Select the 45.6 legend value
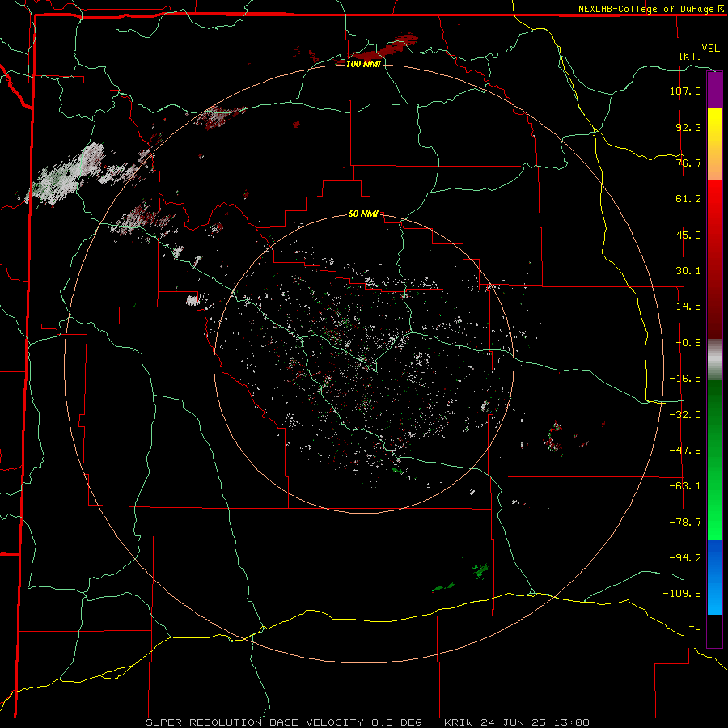 688,235
